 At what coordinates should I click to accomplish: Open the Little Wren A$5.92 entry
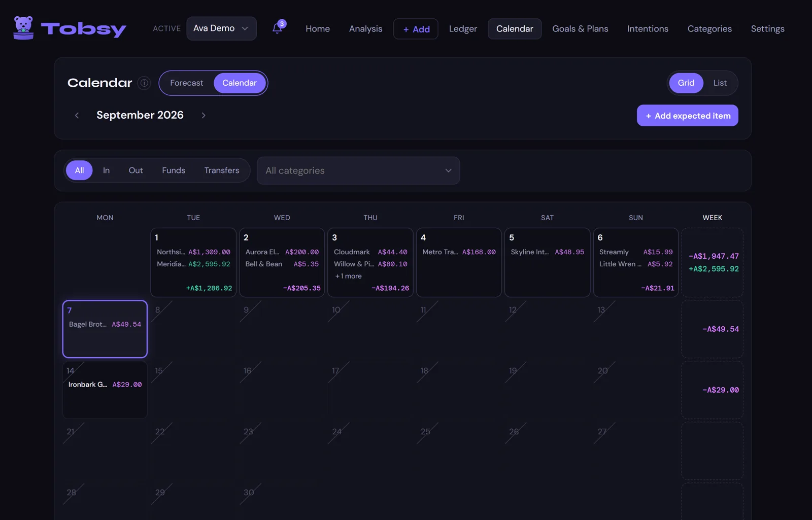pos(636,264)
